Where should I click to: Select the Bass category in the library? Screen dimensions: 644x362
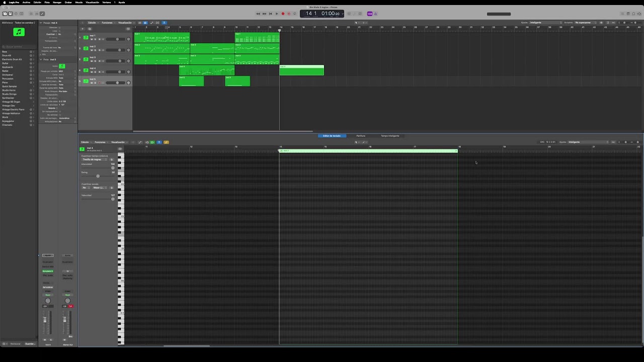point(18,52)
